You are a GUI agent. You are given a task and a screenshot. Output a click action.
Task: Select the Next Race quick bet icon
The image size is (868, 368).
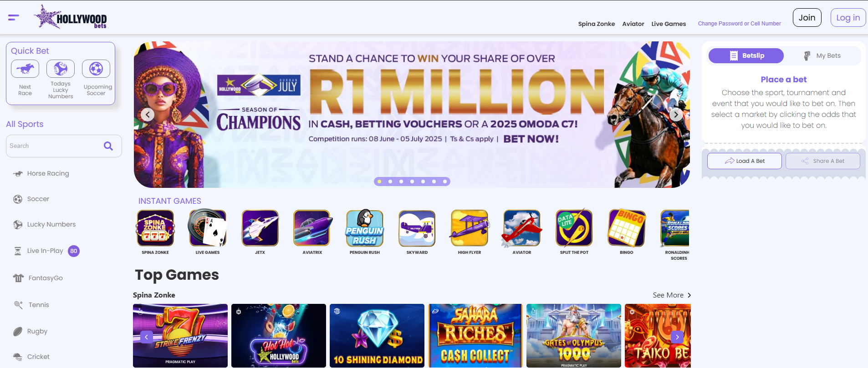[x=25, y=69]
